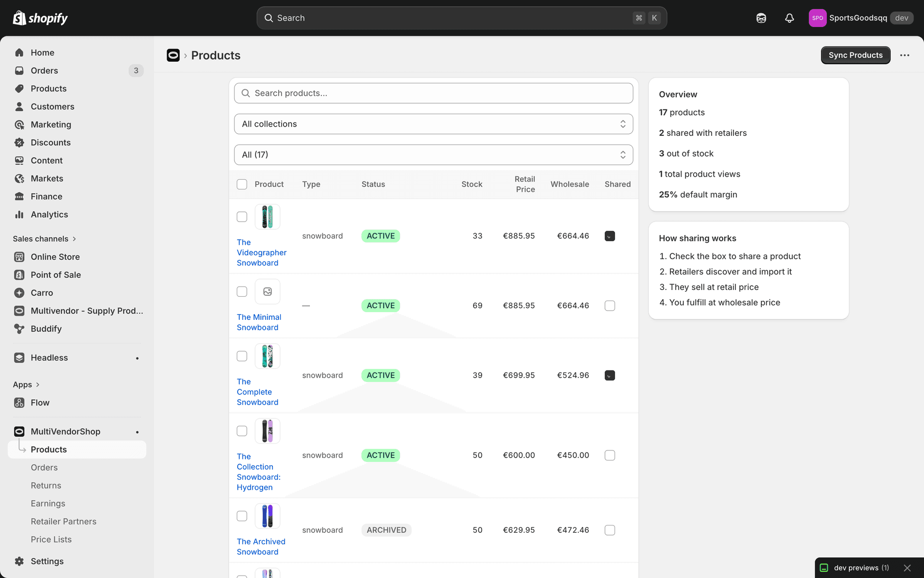Click the Point of Sale channel icon
The height and width of the screenshot is (578, 924).
pyautogui.click(x=19, y=275)
